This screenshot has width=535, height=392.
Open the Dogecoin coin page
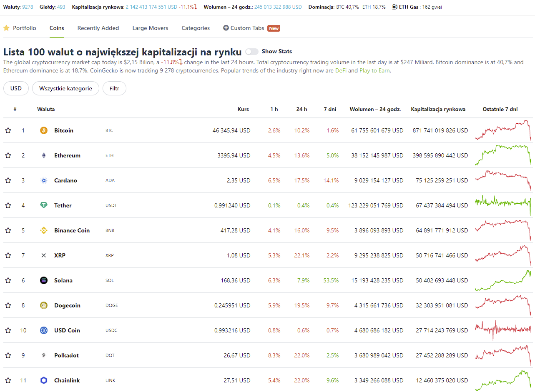click(x=67, y=305)
